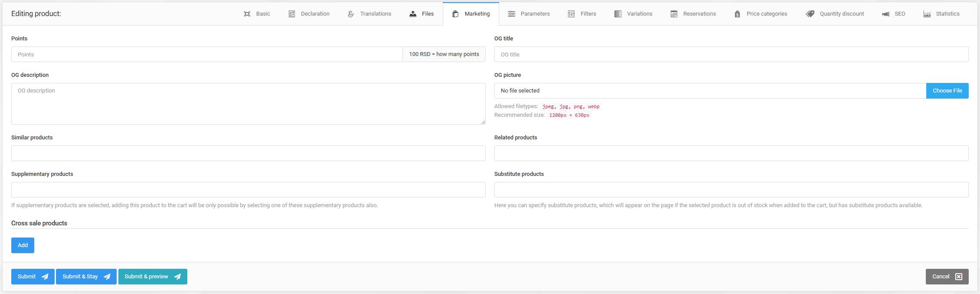Click Choose File for OG picture

(947, 91)
